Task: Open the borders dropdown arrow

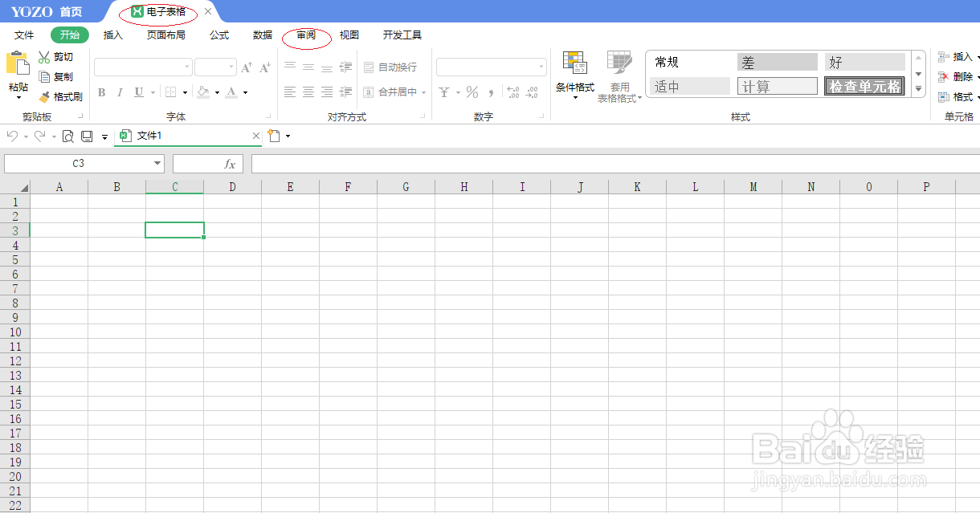Action: click(185, 92)
